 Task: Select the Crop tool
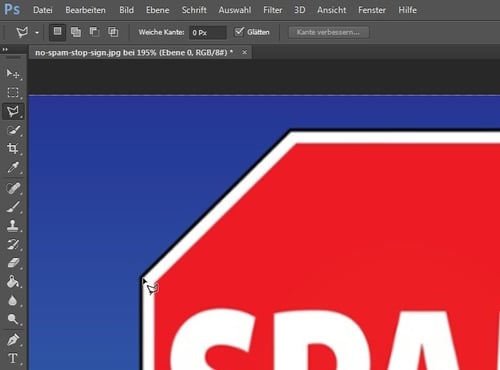(x=13, y=148)
